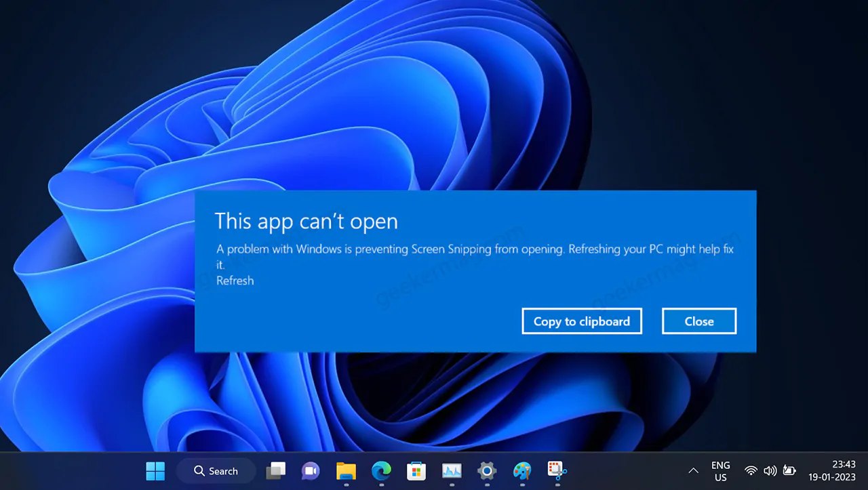This screenshot has height=490, width=868.
Task: Launch Microsoft Edge from the taskbar
Action: point(381,470)
